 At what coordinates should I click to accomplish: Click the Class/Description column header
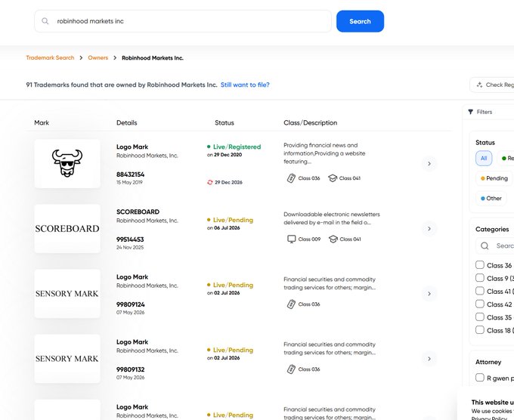(310, 123)
